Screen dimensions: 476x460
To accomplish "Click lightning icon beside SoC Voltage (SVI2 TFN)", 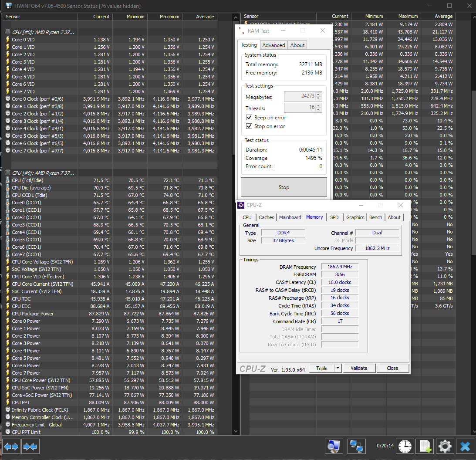I will coord(8,269).
